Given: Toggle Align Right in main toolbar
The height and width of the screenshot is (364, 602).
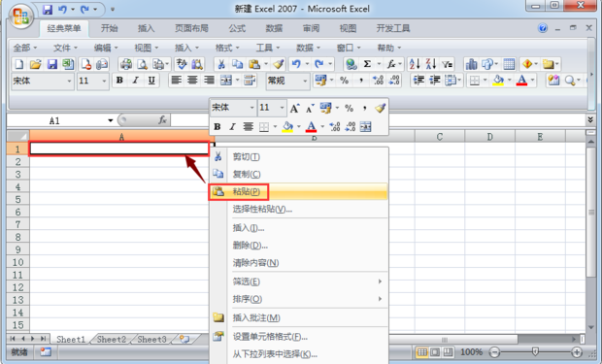Looking at the screenshot, I should (209, 81).
